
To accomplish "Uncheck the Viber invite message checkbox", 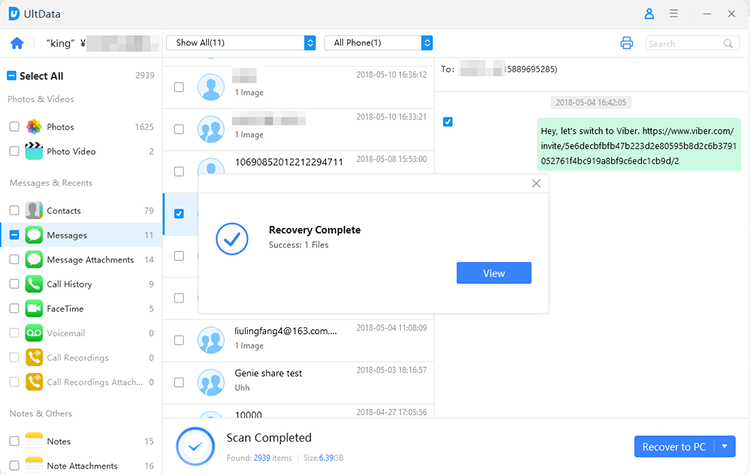I will coord(448,122).
